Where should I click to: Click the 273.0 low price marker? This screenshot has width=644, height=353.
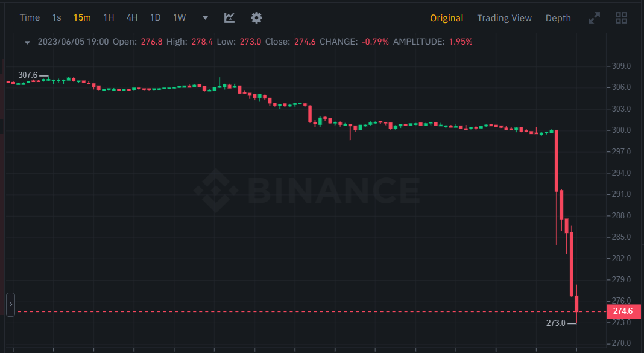(556, 323)
